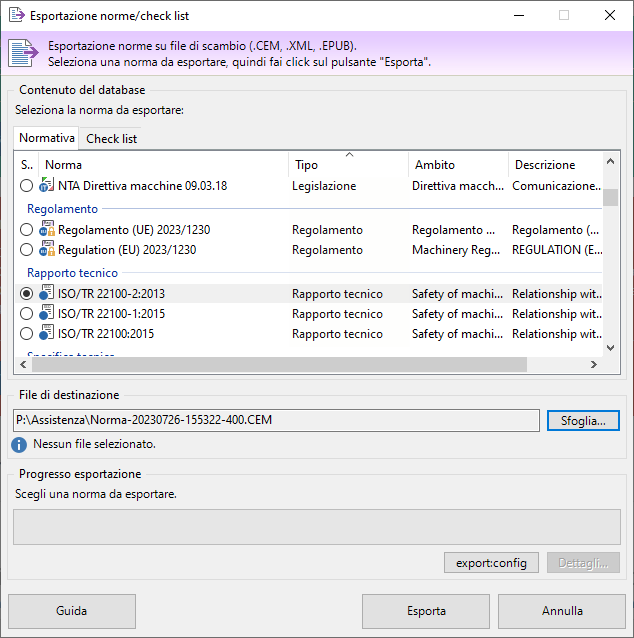The width and height of the screenshot is (634, 638).
Task: Click the blue info icon near Nessun file selezionato
Action: 19,444
